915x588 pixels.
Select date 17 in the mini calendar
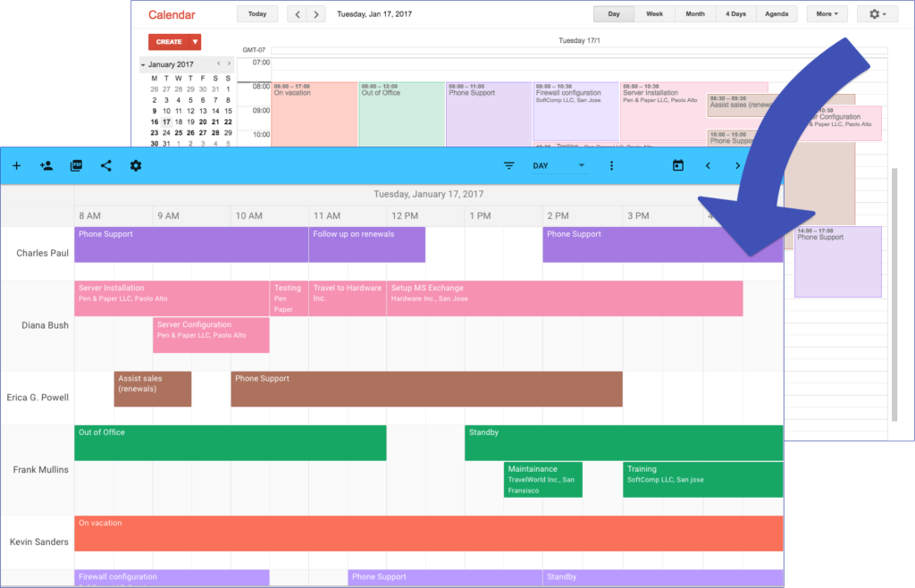tap(166, 120)
